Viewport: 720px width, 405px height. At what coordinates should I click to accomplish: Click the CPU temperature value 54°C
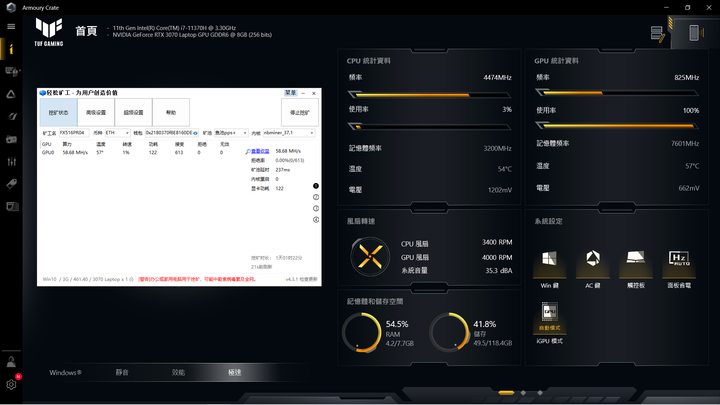505,169
